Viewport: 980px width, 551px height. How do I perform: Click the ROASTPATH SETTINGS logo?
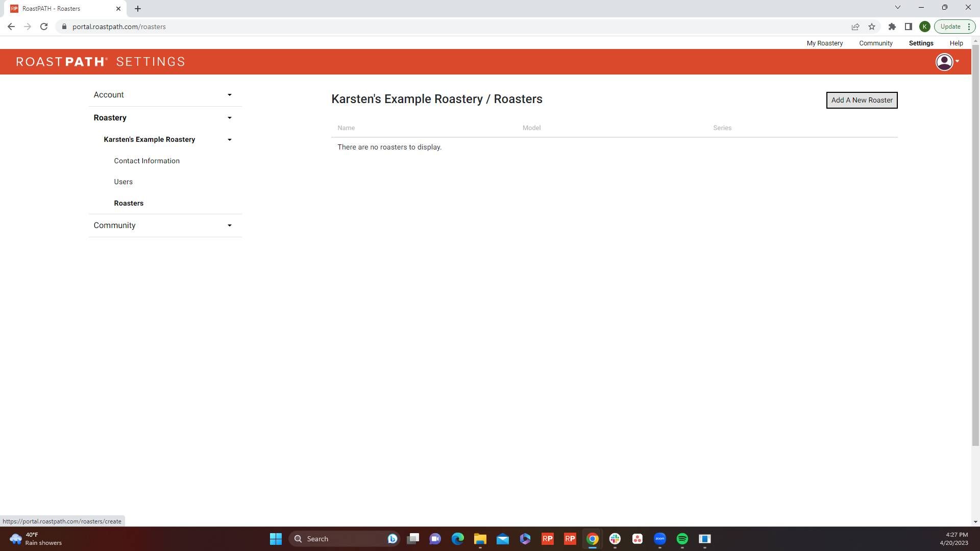[x=101, y=62]
